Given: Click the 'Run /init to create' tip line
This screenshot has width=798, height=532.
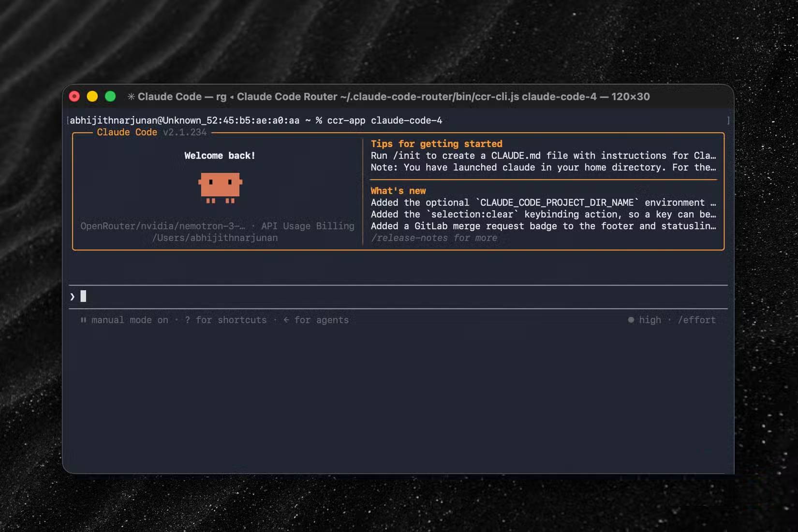Looking at the screenshot, I should coord(543,155).
